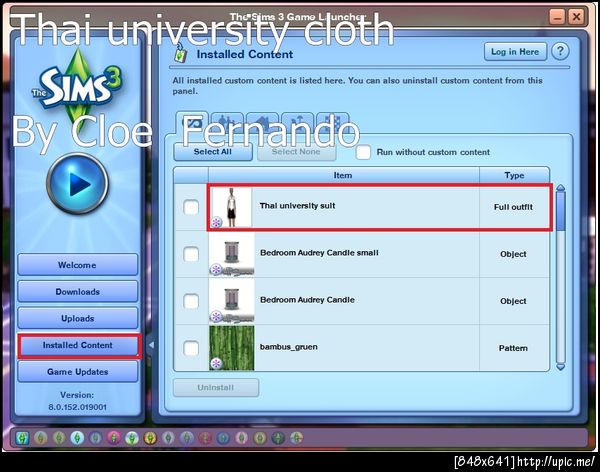Click the Bedroom Audrey Candle small thumbnail
Image resolution: width=600 pixels, height=472 pixels.
(x=232, y=254)
